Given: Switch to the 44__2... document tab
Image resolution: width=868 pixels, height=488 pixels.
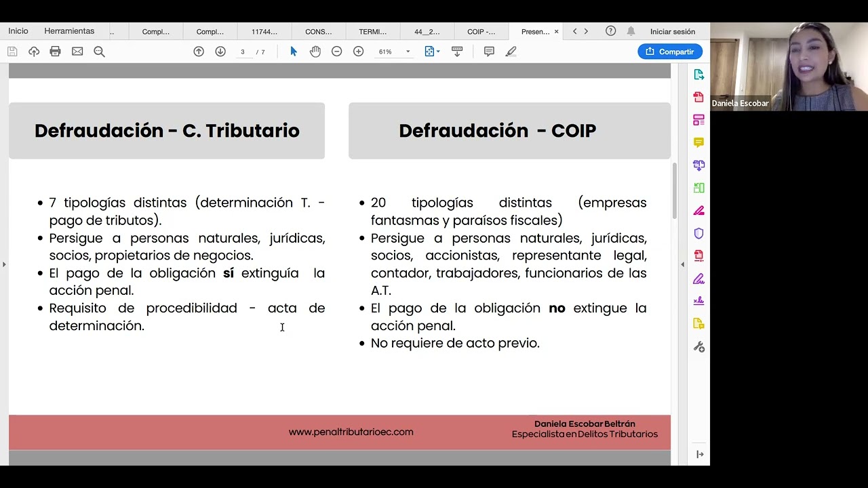Looking at the screenshot, I should (x=427, y=31).
